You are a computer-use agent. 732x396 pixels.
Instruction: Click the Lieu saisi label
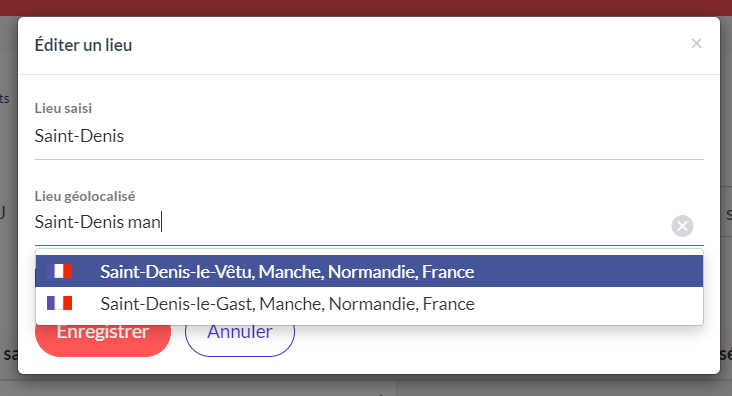coord(63,108)
